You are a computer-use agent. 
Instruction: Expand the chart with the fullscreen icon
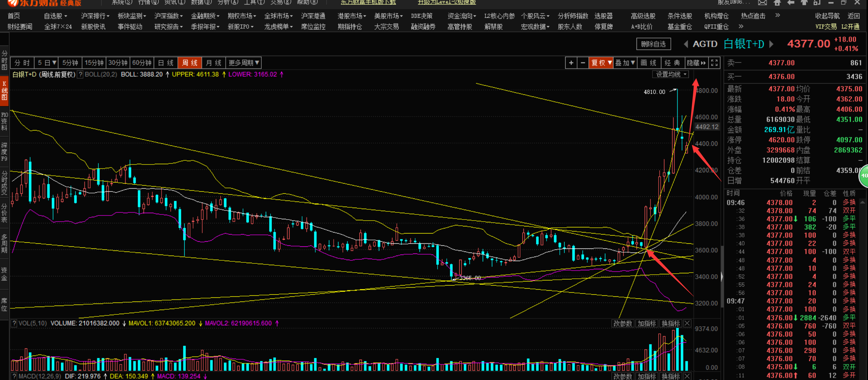(x=715, y=63)
